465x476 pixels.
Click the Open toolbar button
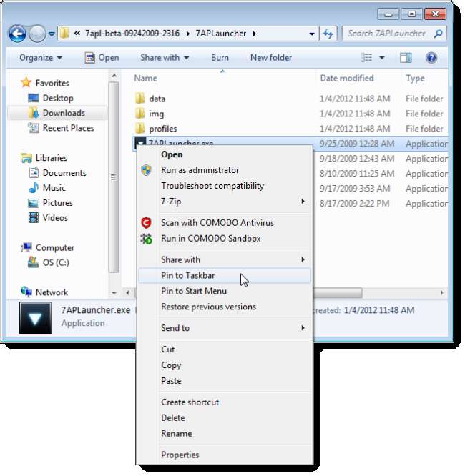[102, 58]
